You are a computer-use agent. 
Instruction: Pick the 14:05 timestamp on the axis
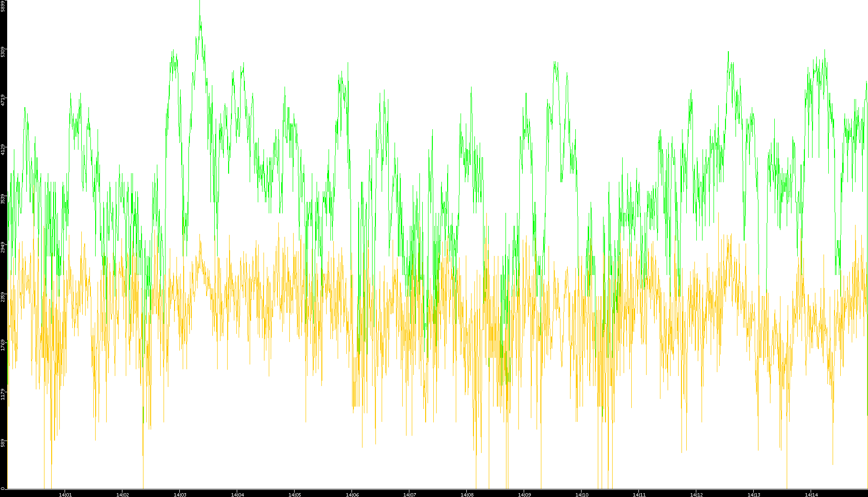tap(295, 494)
